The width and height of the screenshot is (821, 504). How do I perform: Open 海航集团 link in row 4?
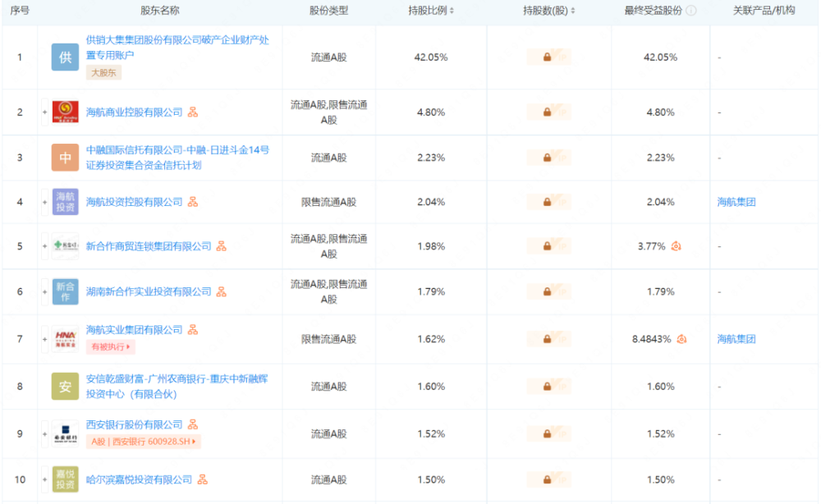(736, 202)
